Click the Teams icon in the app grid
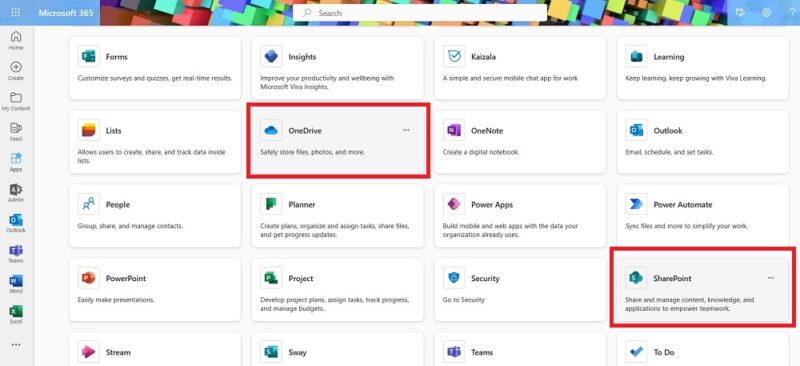Viewport: 800px width, 366px height. pos(454,352)
